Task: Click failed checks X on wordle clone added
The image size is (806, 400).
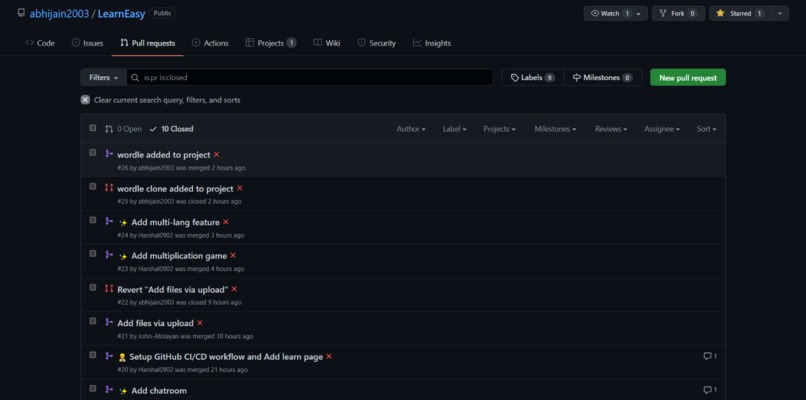Action: pyautogui.click(x=240, y=188)
